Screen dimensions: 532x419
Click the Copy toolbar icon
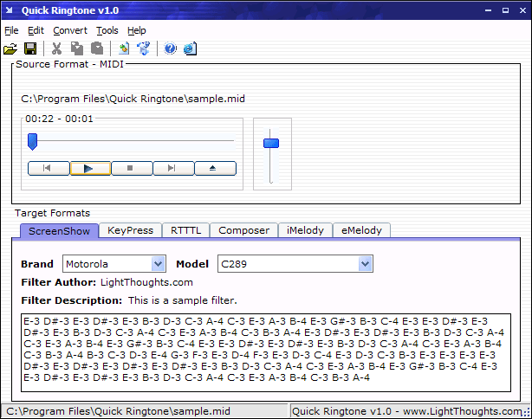76,48
